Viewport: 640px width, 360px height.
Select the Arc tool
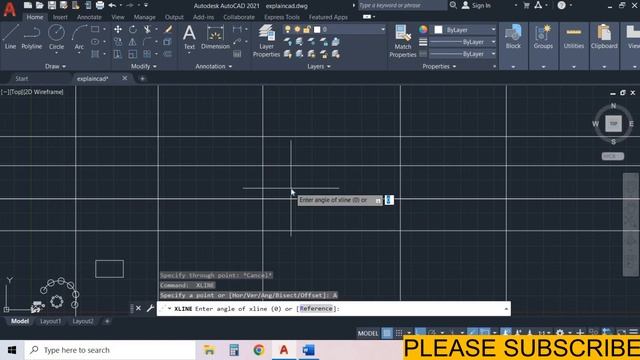tap(79, 37)
